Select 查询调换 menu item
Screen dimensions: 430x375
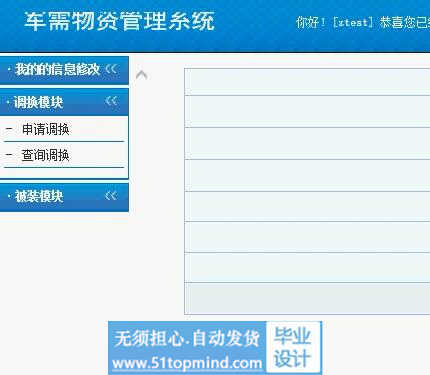pos(45,155)
